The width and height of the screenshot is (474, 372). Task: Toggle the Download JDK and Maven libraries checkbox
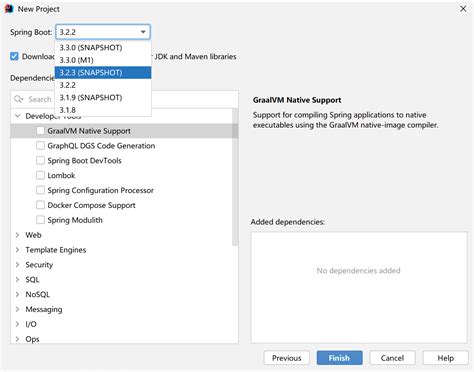click(x=14, y=56)
